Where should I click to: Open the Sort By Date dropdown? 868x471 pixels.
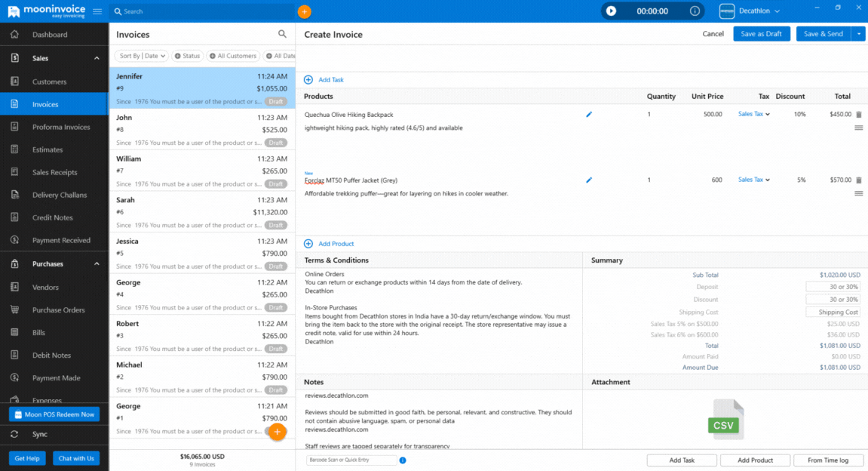pyautogui.click(x=142, y=56)
